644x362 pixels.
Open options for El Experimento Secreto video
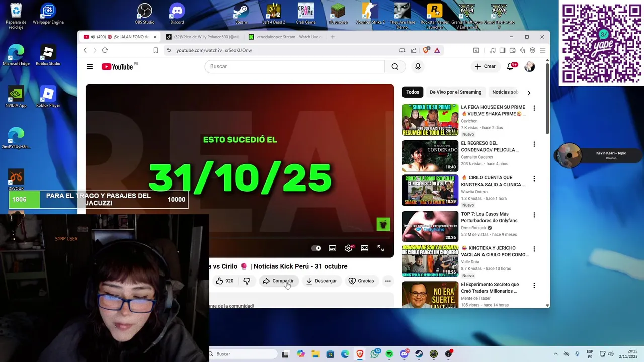pos(534,286)
